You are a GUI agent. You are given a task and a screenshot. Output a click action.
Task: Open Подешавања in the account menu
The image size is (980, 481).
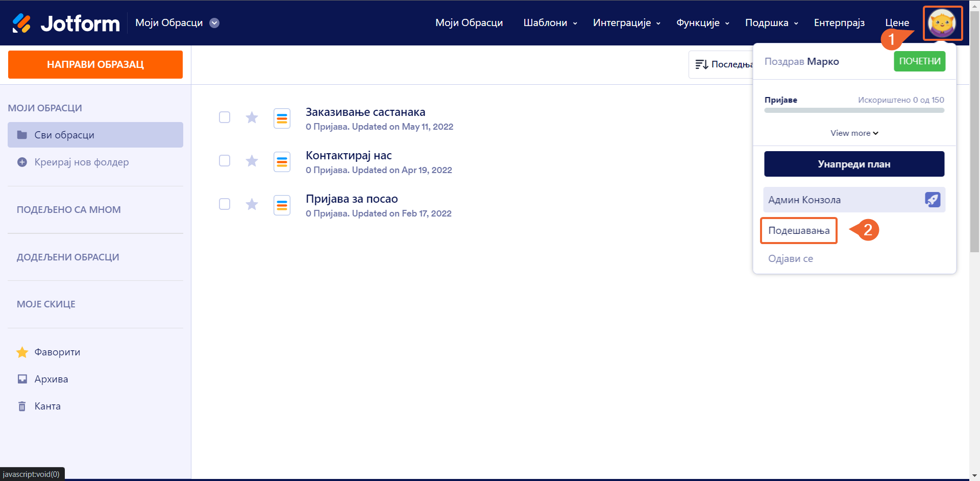(799, 230)
